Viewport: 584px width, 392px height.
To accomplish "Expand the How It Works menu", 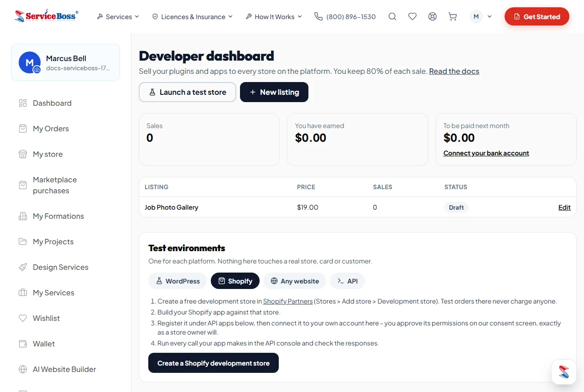I will pyautogui.click(x=274, y=16).
